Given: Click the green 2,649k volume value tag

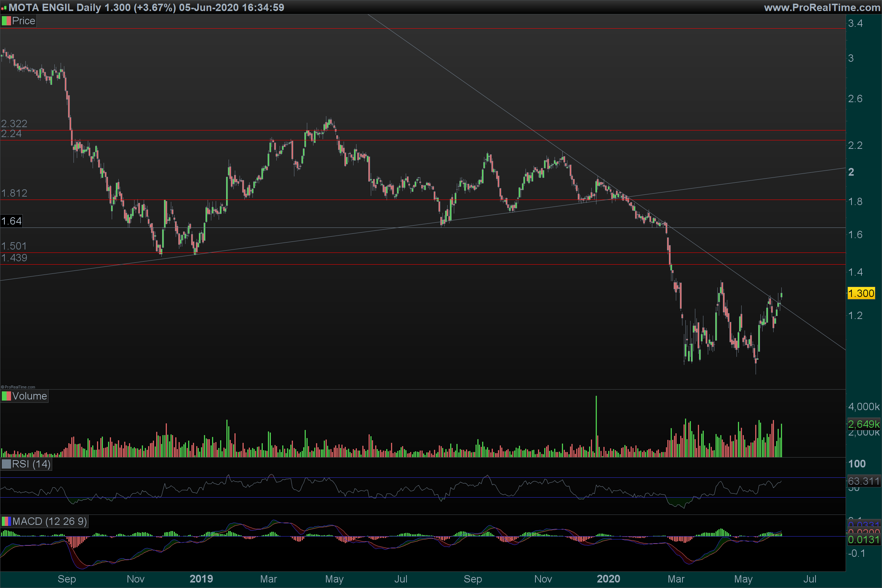Looking at the screenshot, I should (863, 424).
